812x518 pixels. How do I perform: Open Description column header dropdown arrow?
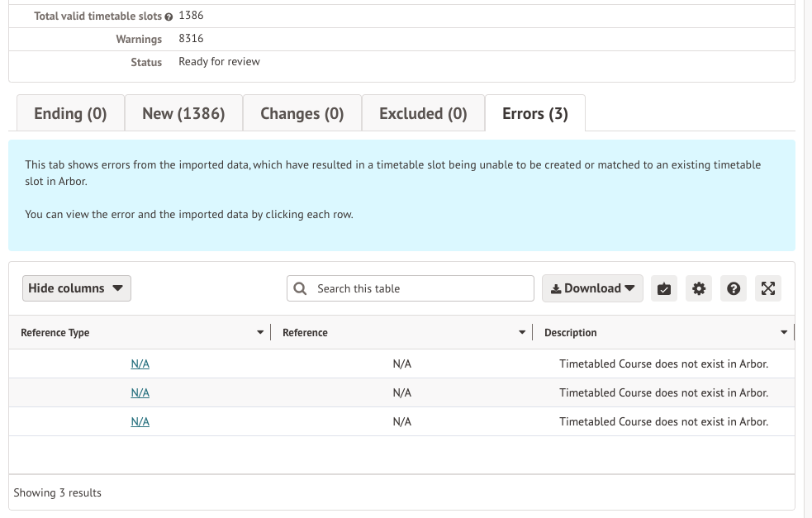tap(784, 333)
